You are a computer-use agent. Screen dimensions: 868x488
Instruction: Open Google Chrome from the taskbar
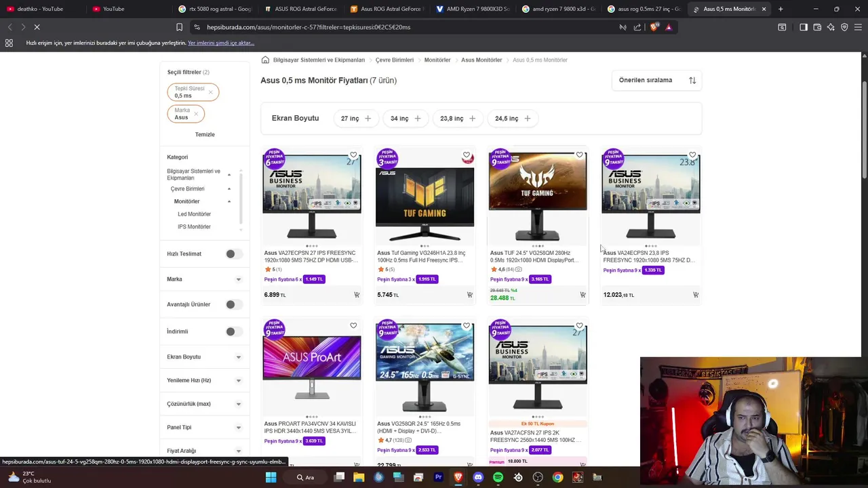pos(557,477)
